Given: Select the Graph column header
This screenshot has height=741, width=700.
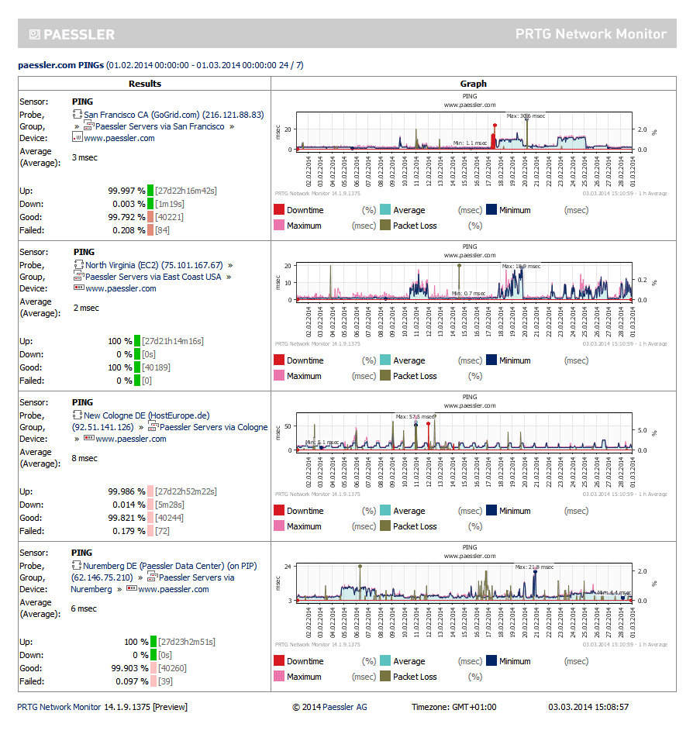Looking at the screenshot, I should [474, 84].
